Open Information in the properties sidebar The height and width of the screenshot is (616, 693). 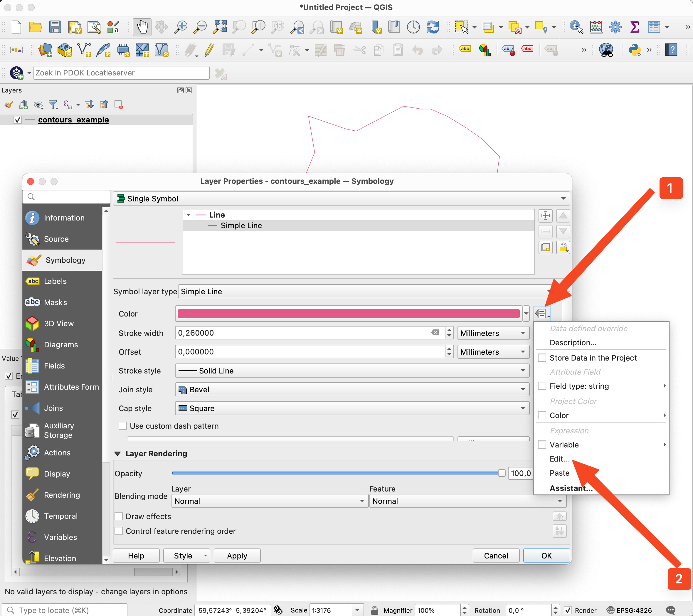pos(62,218)
